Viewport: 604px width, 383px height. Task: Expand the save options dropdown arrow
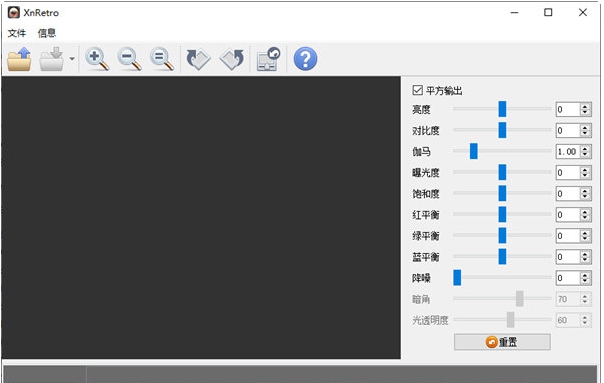tap(72, 59)
